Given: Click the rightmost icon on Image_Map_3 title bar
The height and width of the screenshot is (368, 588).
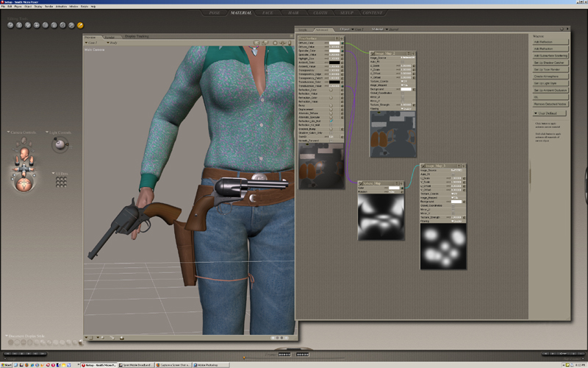Looking at the screenshot, I should (x=463, y=166).
